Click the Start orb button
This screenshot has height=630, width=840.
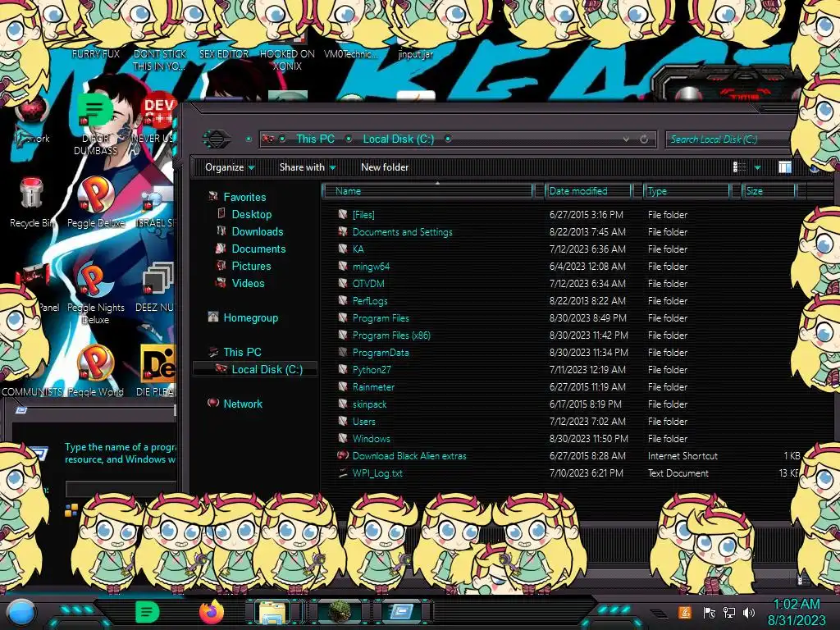(x=22, y=612)
